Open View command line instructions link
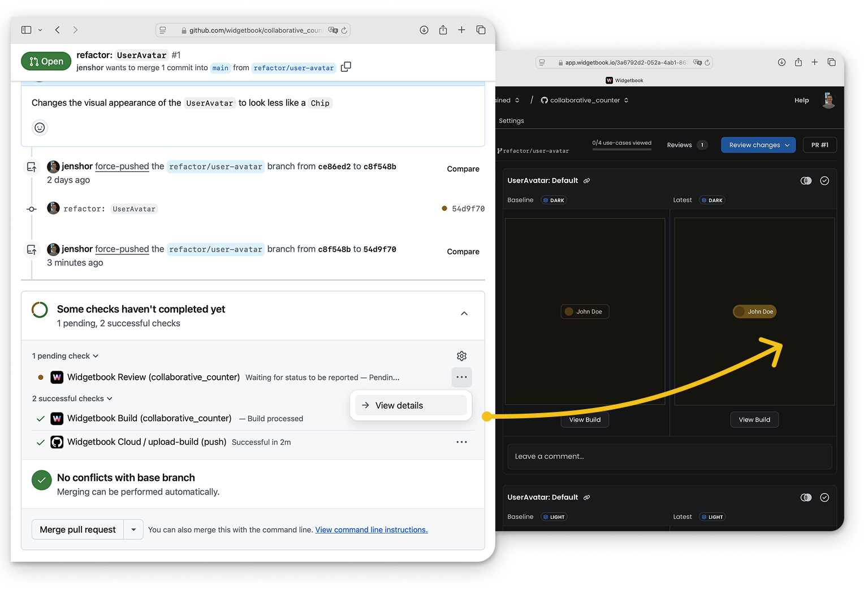The width and height of the screenshot is (868, 590). click(372, 530)
